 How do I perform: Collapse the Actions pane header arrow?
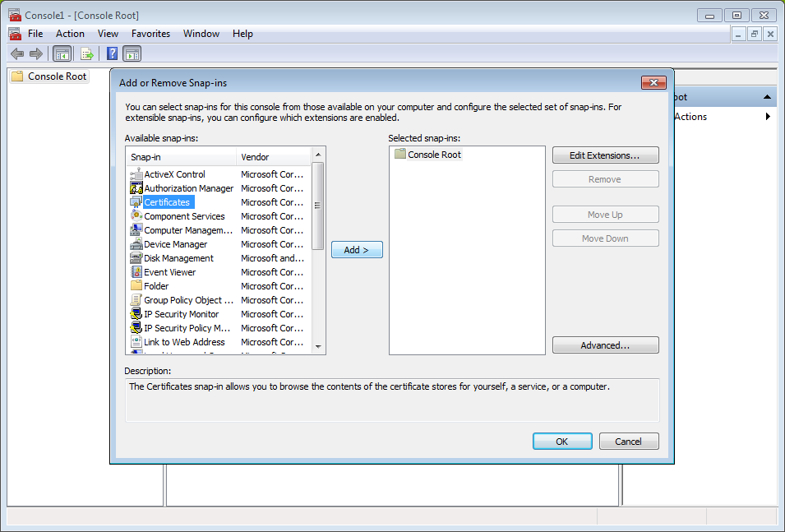767,97
